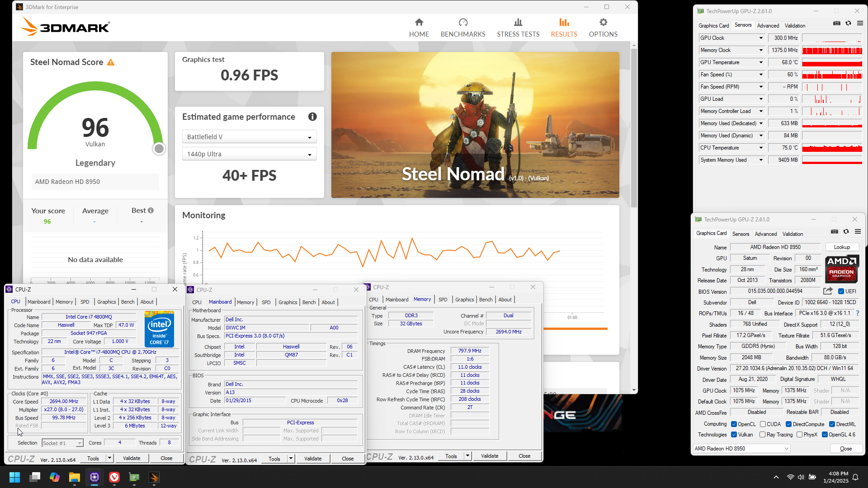Image resolution: width=868 pixels, height=488 pixels.
Task: Click the Bus Interface question mark icon
Action: pos(858,313)
